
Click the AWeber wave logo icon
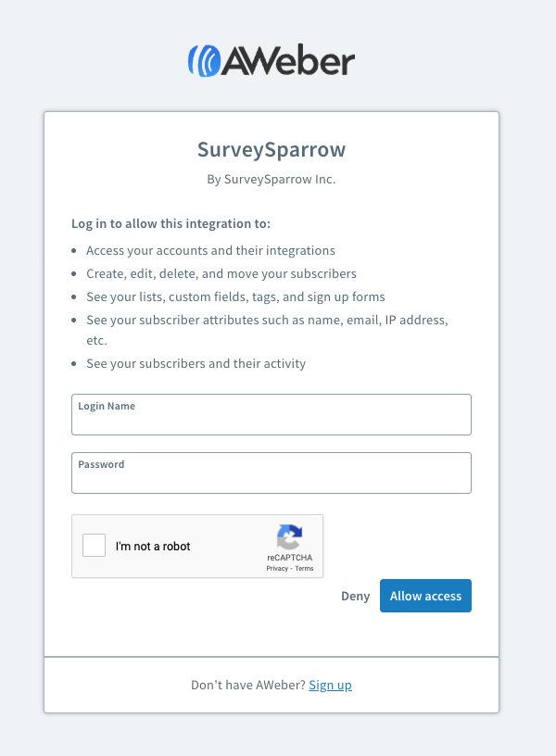(x=204, y=60)
